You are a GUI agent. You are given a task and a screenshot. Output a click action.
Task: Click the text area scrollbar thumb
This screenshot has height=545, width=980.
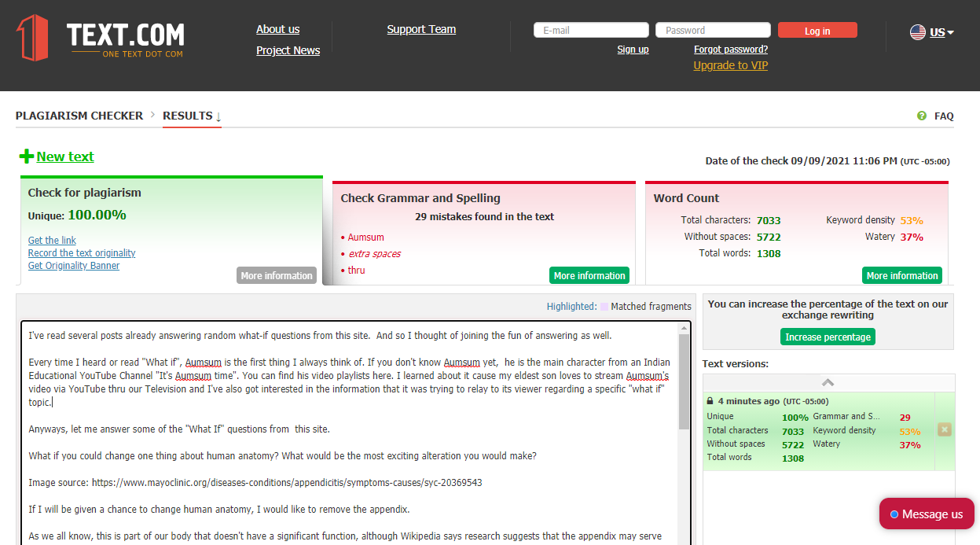coord(684,381)
